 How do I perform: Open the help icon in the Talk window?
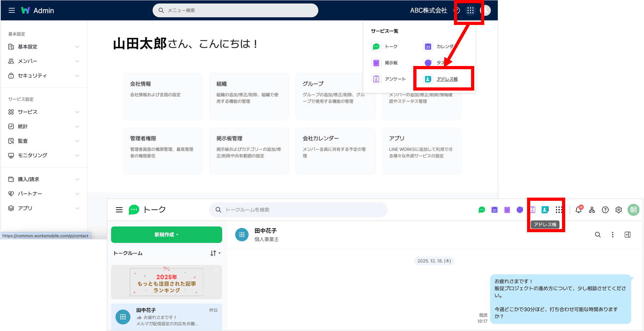605,210
